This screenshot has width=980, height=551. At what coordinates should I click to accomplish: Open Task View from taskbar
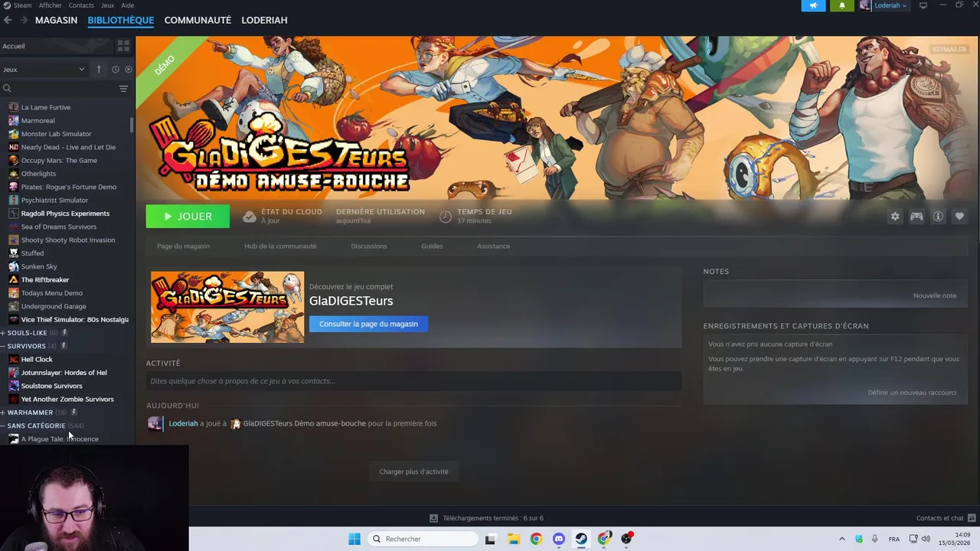pyautogui.click(x=490, y=539)
